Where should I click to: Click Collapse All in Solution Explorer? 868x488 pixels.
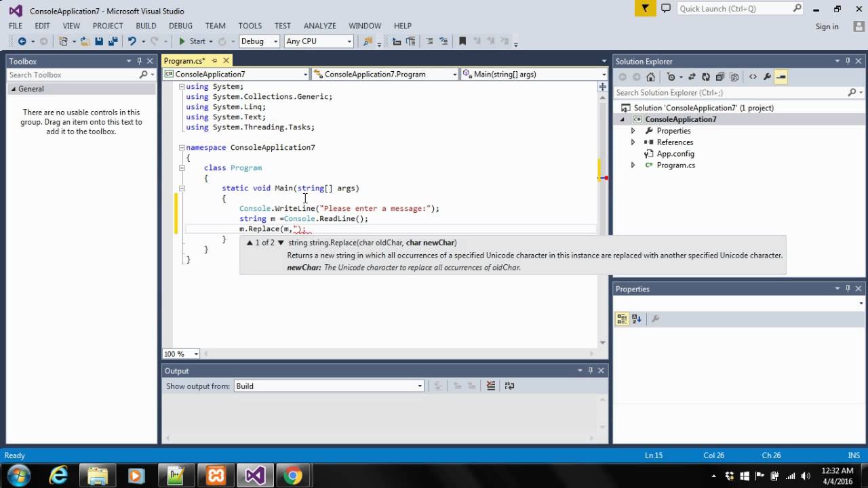[x=720, y=77]
